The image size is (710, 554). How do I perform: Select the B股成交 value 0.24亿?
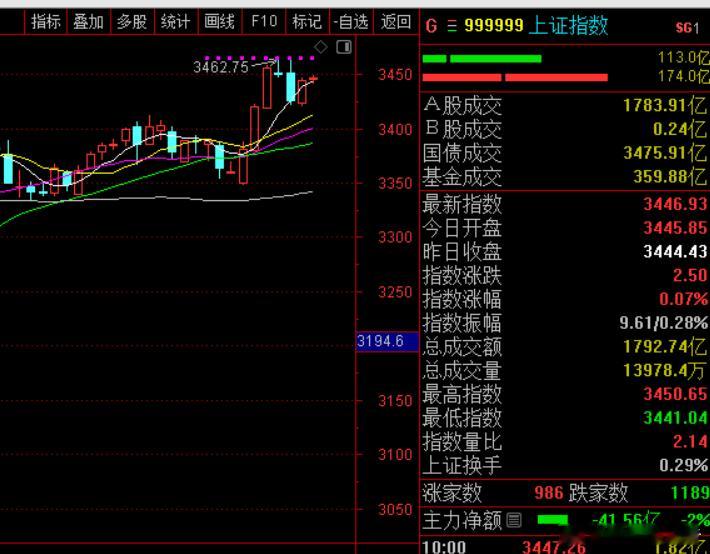pyautogui.click(x=680, y=129)
